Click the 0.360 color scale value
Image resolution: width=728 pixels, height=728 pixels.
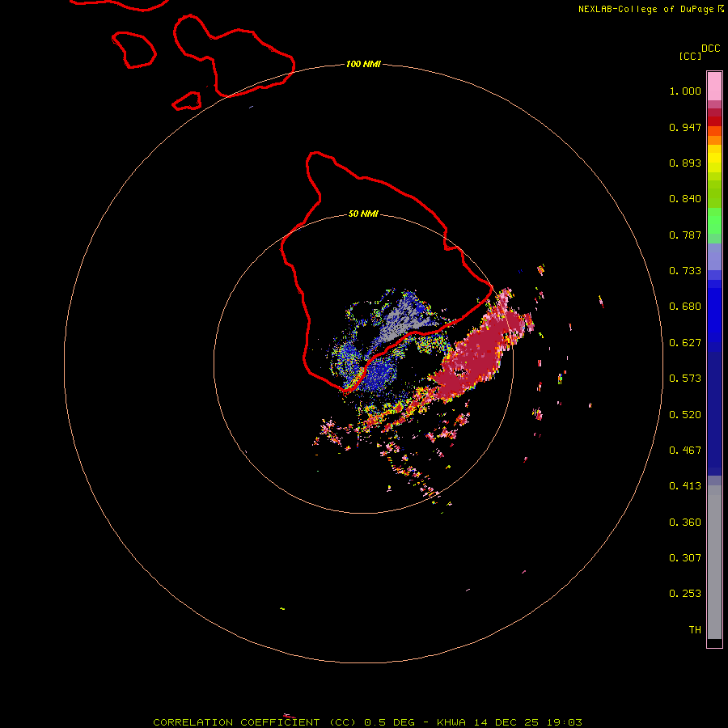685,523
